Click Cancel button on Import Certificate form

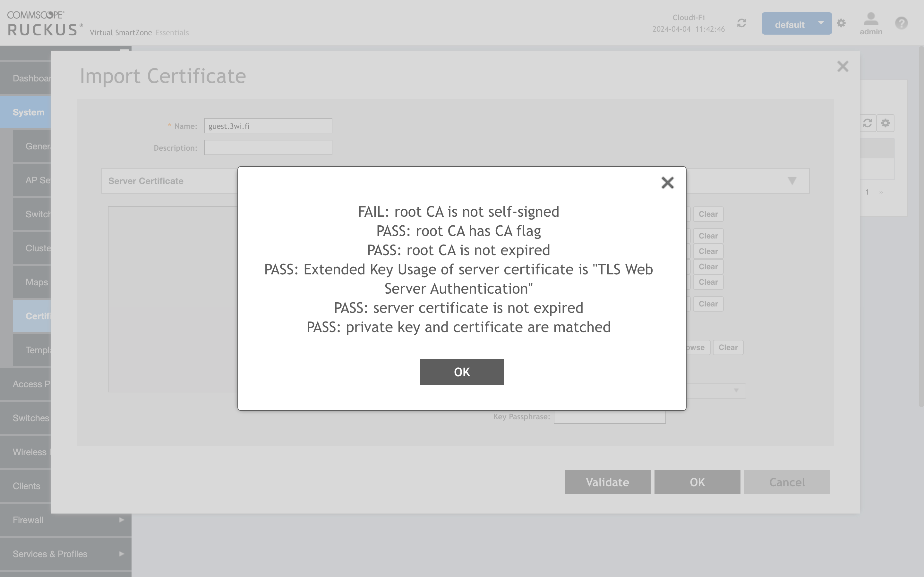pos(787,482)
